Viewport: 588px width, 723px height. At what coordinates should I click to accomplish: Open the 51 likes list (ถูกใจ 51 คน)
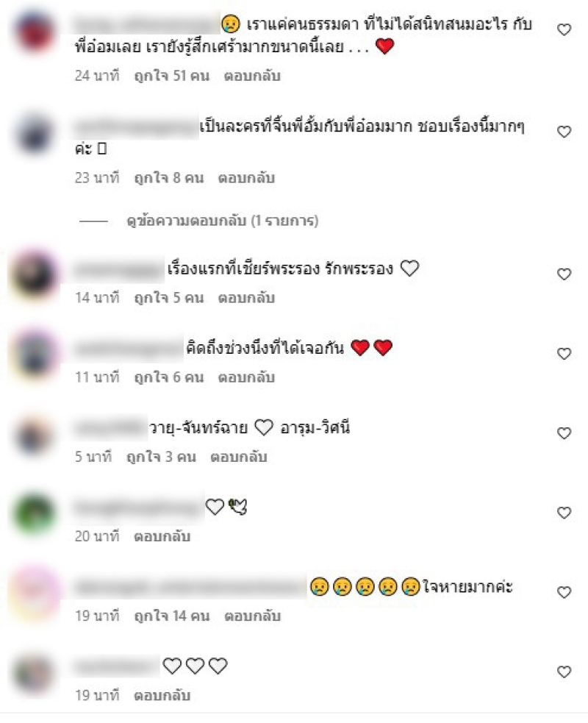coord(171,76)
